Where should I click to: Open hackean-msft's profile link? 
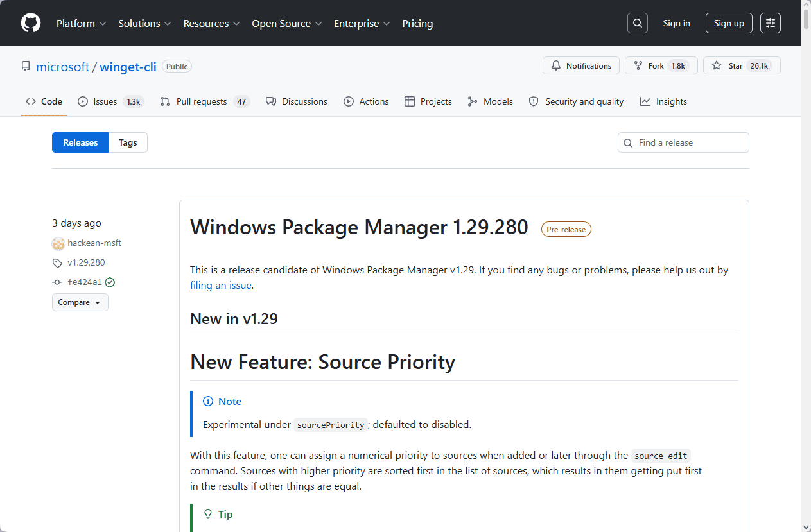(94, 243)
